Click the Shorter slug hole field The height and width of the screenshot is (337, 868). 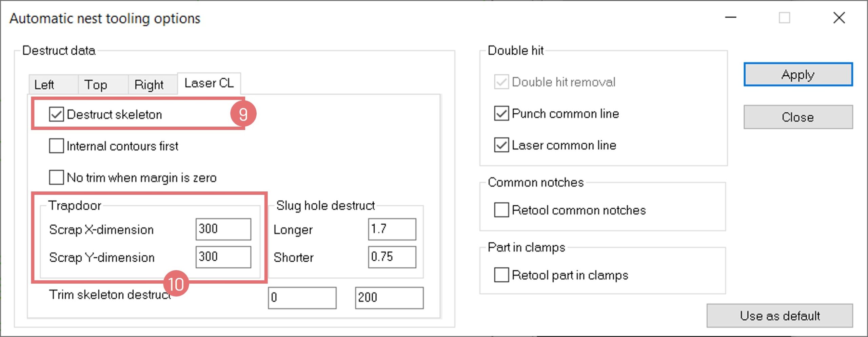392,257
